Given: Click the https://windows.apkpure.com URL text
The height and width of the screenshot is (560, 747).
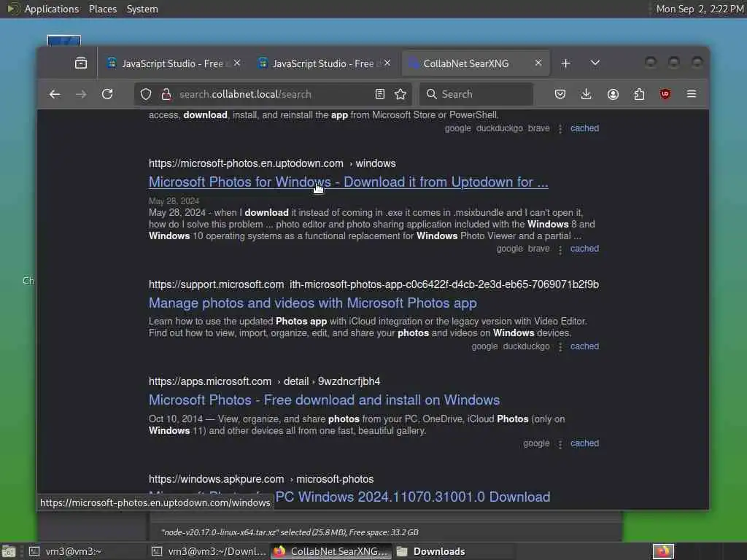Looking at the screenshot, I should [216, 479].
